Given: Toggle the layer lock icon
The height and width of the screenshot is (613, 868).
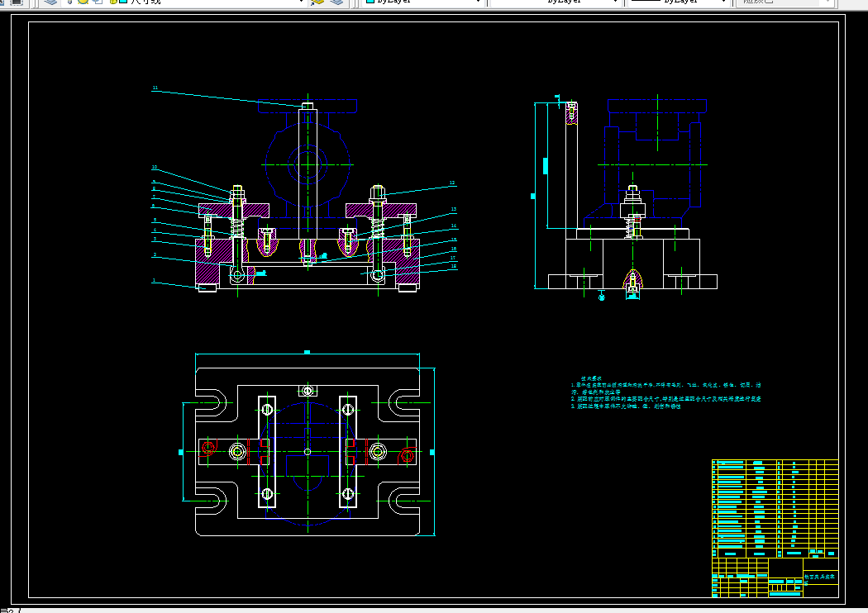Looking at the screenshot, I should pyautogui.click(x=113, y=2).
